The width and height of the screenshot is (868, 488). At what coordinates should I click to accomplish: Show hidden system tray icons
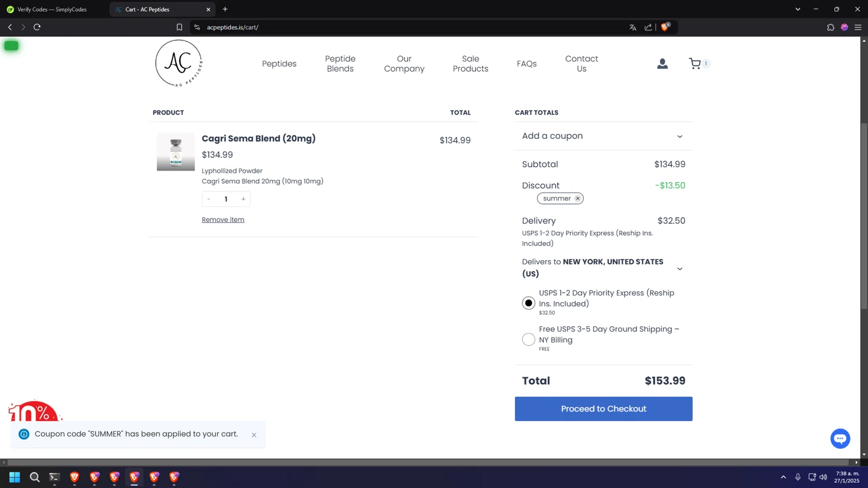pos(784,477)
